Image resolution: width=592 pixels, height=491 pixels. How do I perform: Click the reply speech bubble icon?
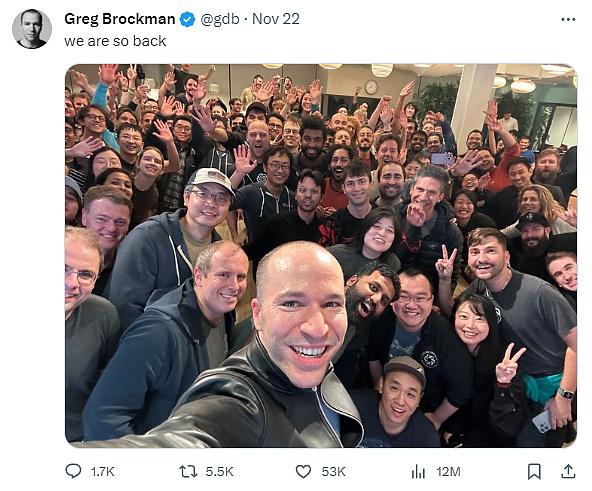(73, 471)
